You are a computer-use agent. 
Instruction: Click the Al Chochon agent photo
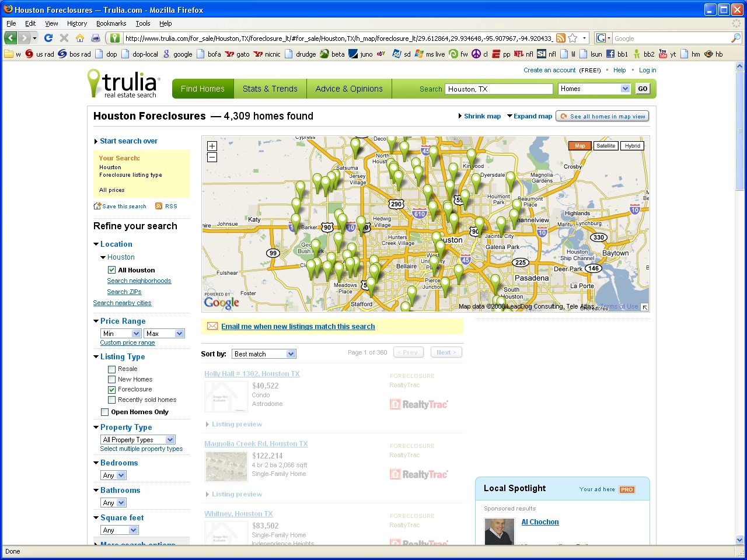point(500,531)
